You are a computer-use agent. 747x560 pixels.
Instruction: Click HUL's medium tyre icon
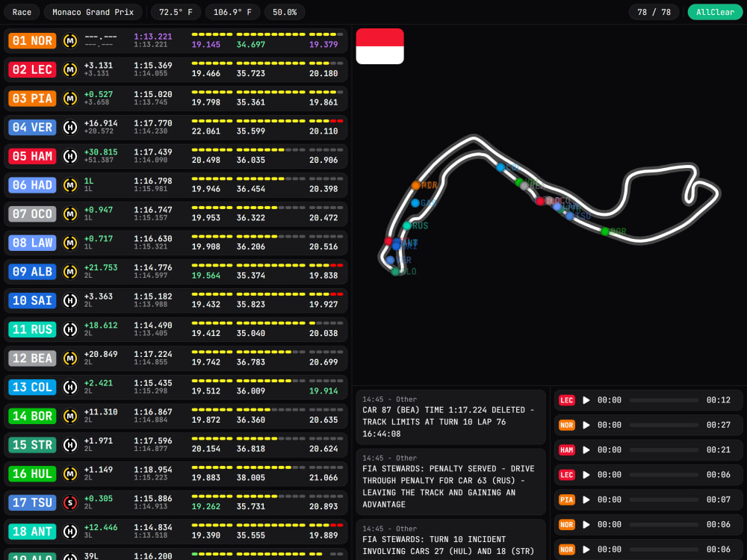click(x=70, y=474)
